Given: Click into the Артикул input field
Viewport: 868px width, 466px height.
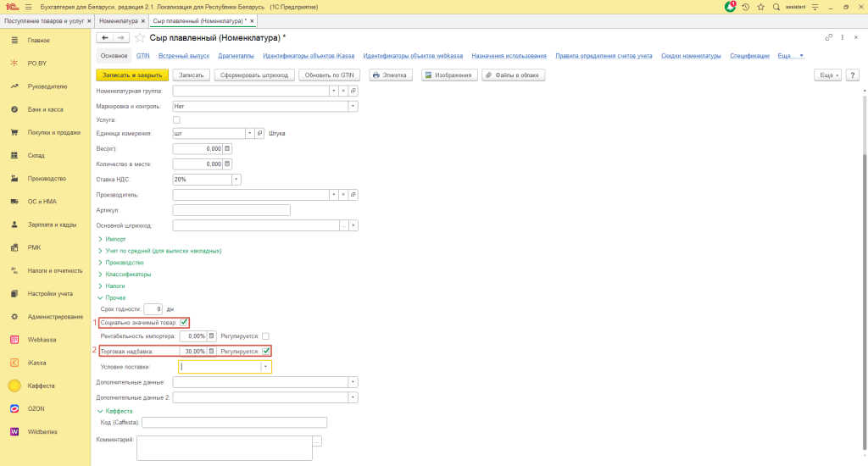Looking at the screenshot, I should (x=231, y=210).
